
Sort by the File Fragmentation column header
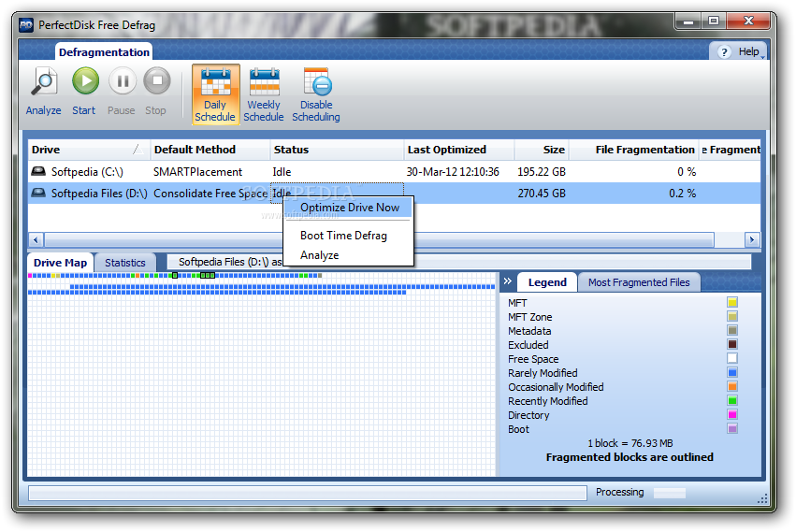pyautogui.click(x=633, y=150)
